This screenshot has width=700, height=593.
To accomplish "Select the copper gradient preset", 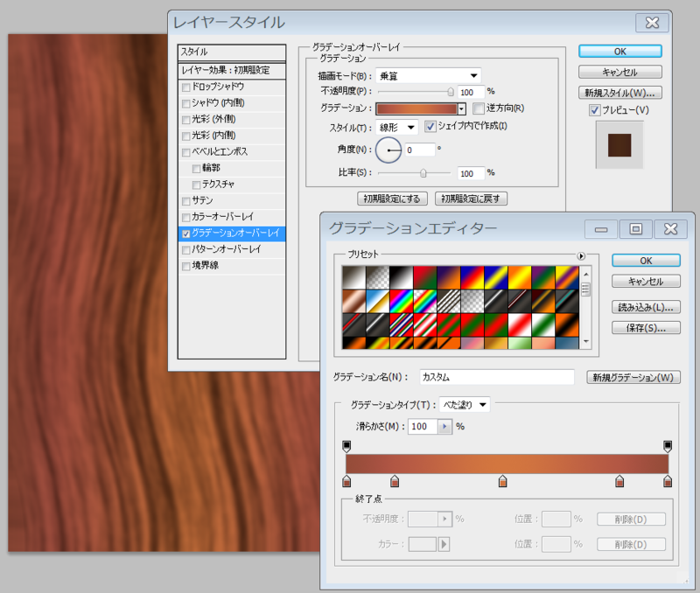I will (x=353, y=300).
